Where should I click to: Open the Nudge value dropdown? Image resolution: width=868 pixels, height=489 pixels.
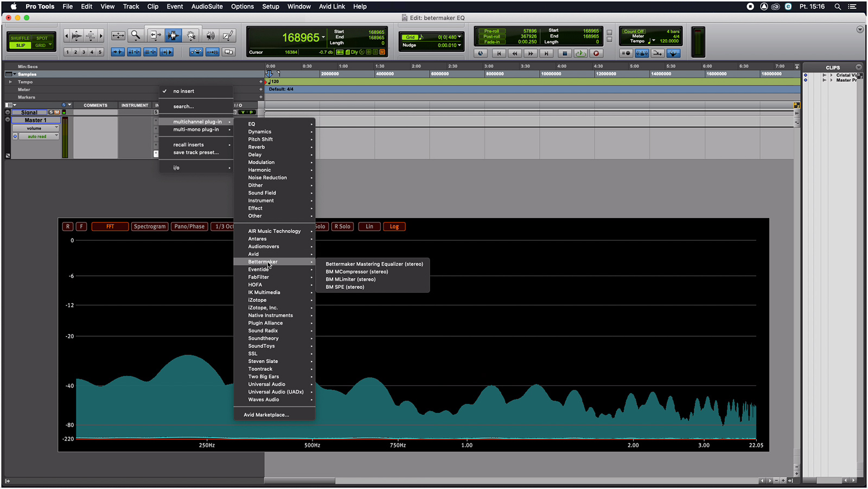click(x=460, y=45)
